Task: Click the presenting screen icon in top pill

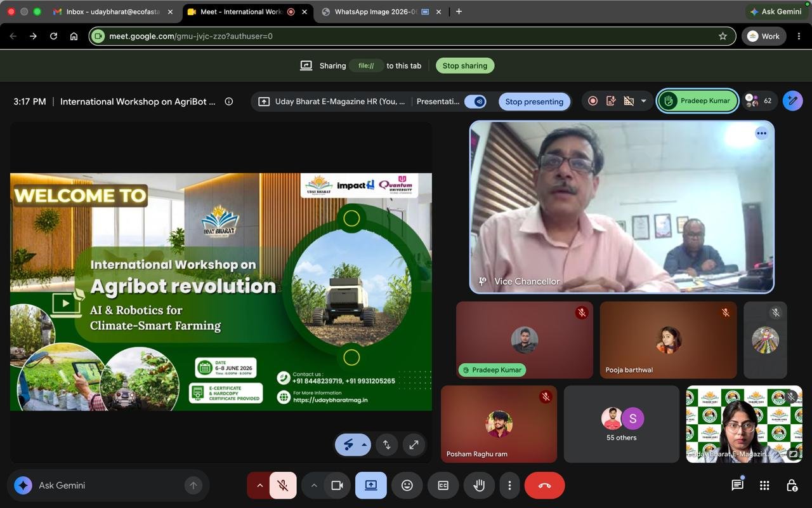Action: (264, 102)
